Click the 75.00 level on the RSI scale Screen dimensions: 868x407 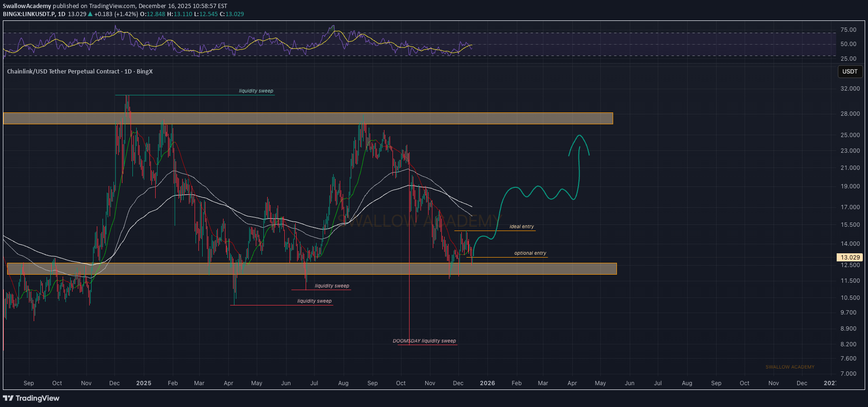848,30
